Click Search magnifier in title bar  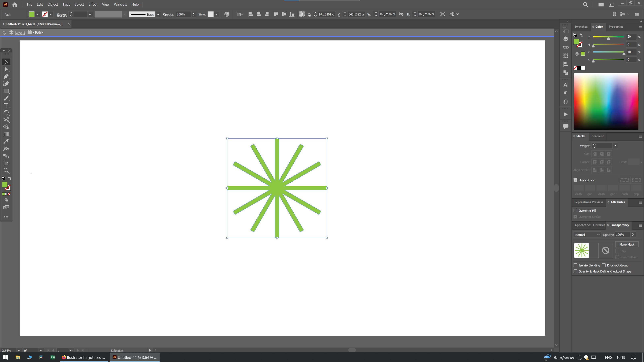coord(585,4)
